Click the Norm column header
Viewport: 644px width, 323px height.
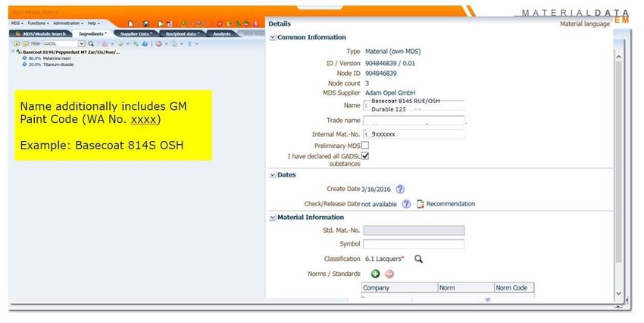tap(466, 287)
